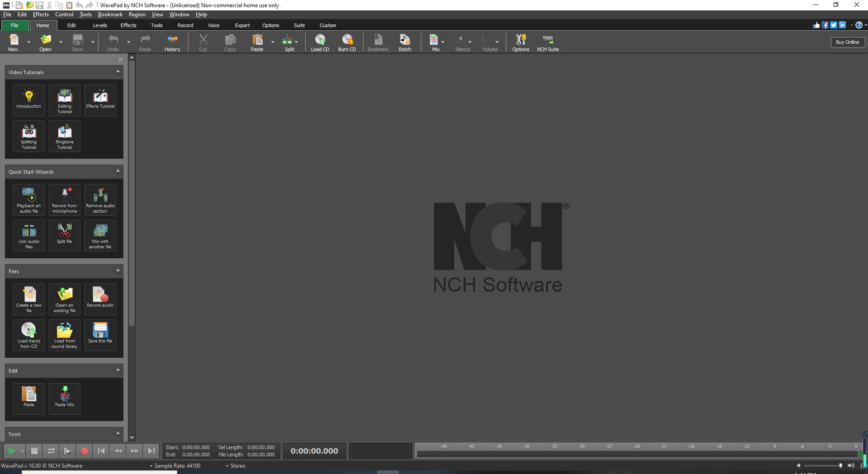Viewport: 868px width, 474px height.
Task: Start the Playback an audio file wizard
Action: tap(29, 199)
